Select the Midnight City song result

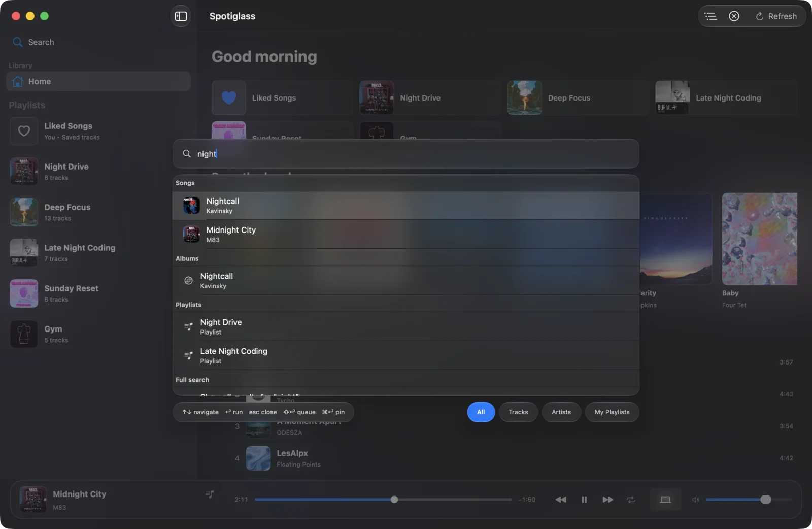pos(406,234)
